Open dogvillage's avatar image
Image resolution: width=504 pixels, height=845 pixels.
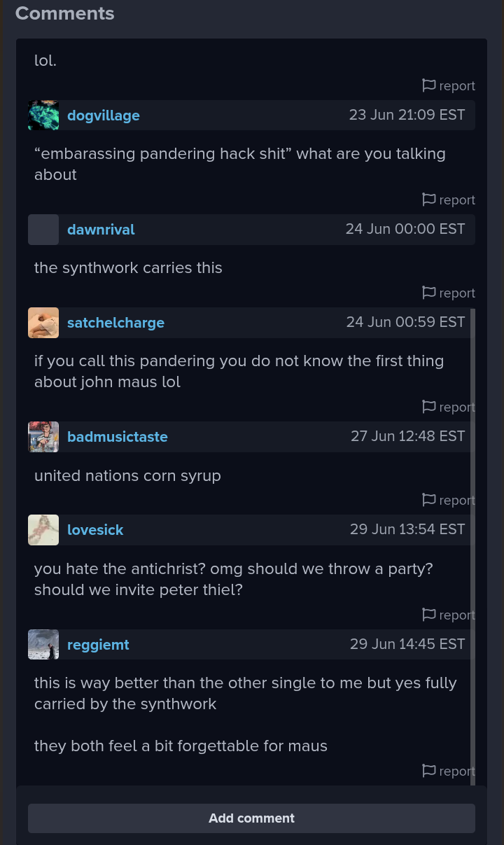click(43, 116)
